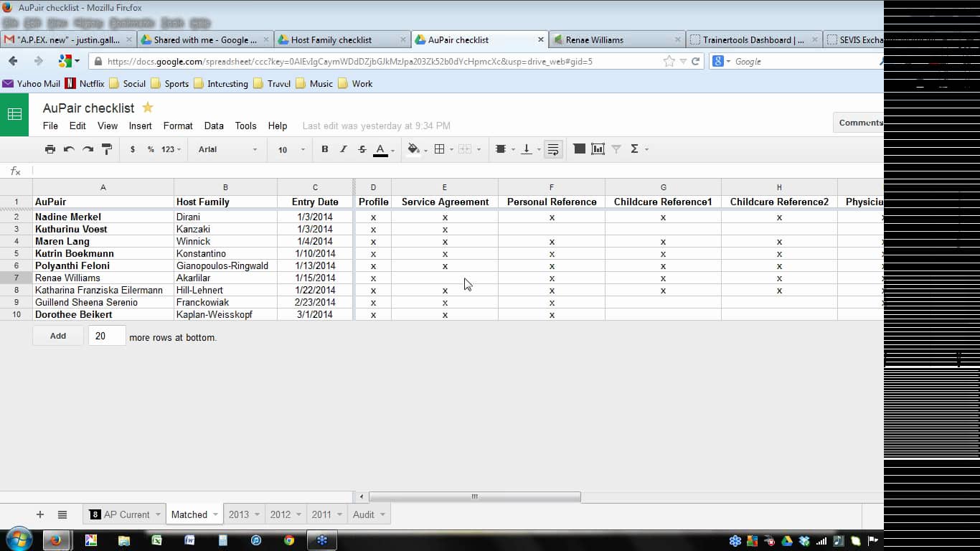Click Firefox icon in taskbar
980x551 pixels.
56,540
